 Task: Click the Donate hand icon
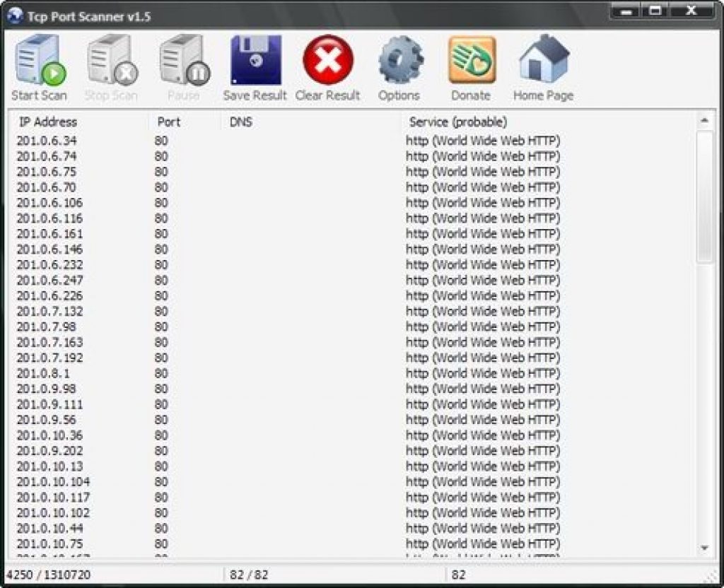click(472, 61)
